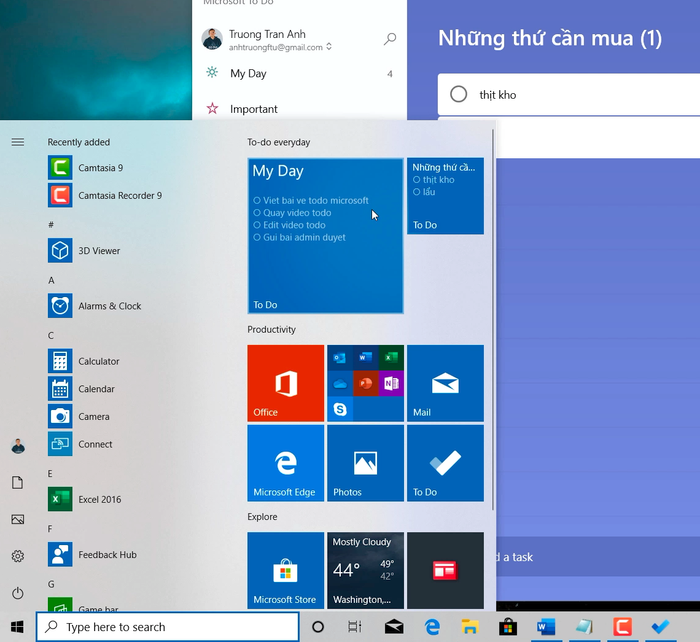
Task: Open Calendar app in Start menu
Action: pos(105,389)
